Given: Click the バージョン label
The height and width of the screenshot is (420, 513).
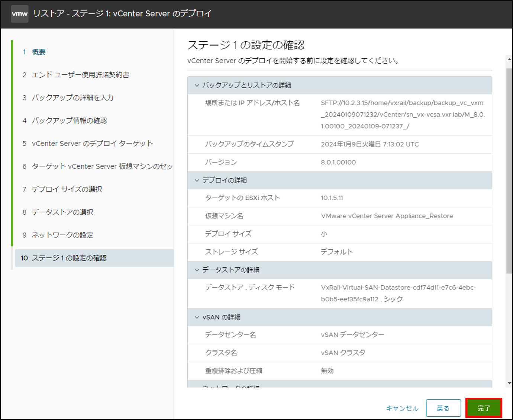Looking at the screenshot, I should 221,162.
